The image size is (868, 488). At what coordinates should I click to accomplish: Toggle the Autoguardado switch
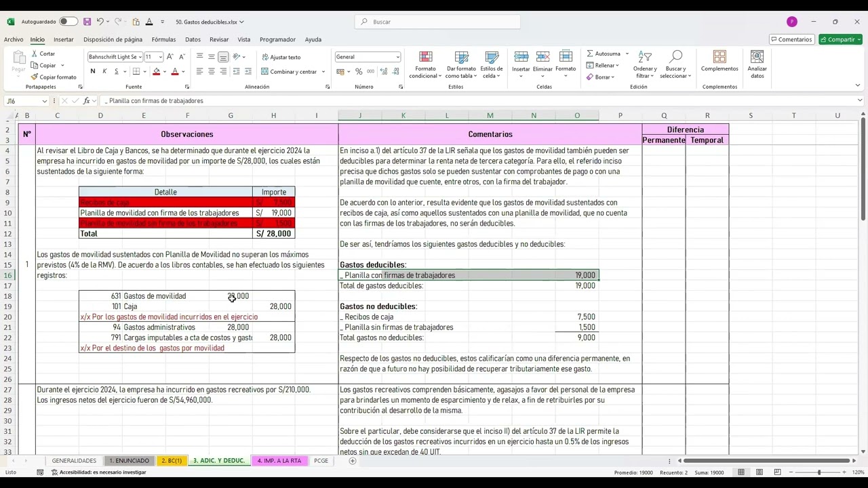[x=68, y=22]
